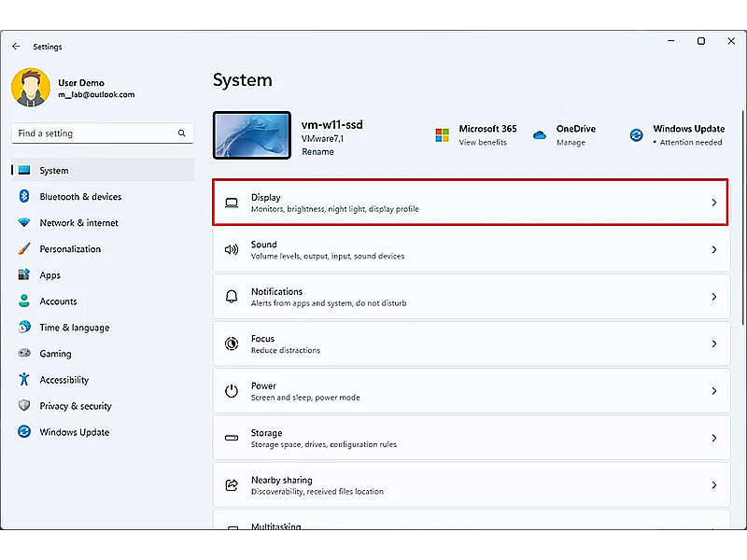Image resolution: width=747 pixels, height=560 pixels.
Task: Open the Display settings row
Action: tap(471, 203)
